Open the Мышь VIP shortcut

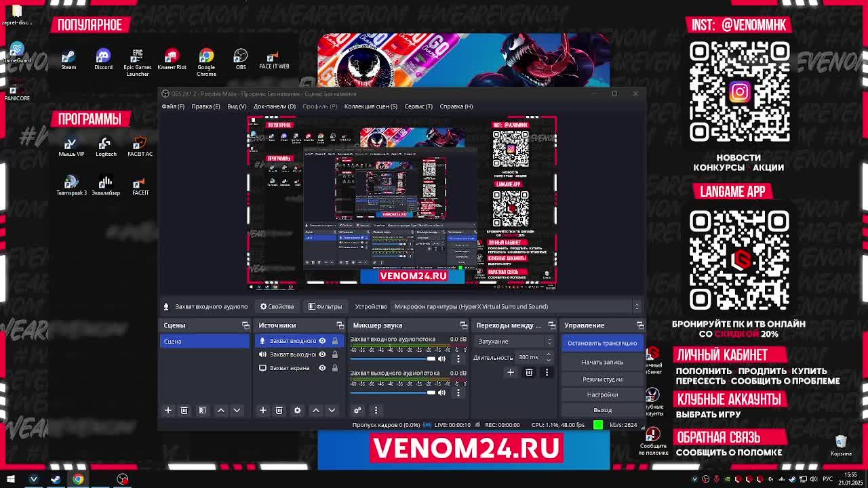pos(71,146)
